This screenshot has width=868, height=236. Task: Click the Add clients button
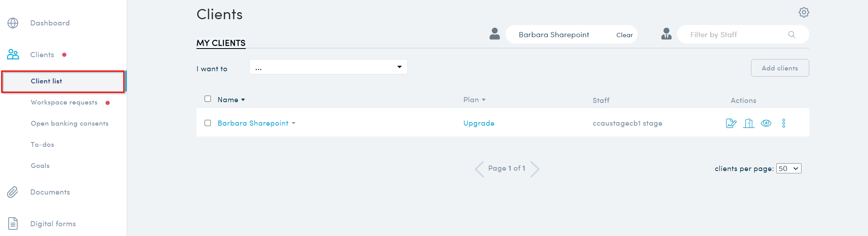780,68
